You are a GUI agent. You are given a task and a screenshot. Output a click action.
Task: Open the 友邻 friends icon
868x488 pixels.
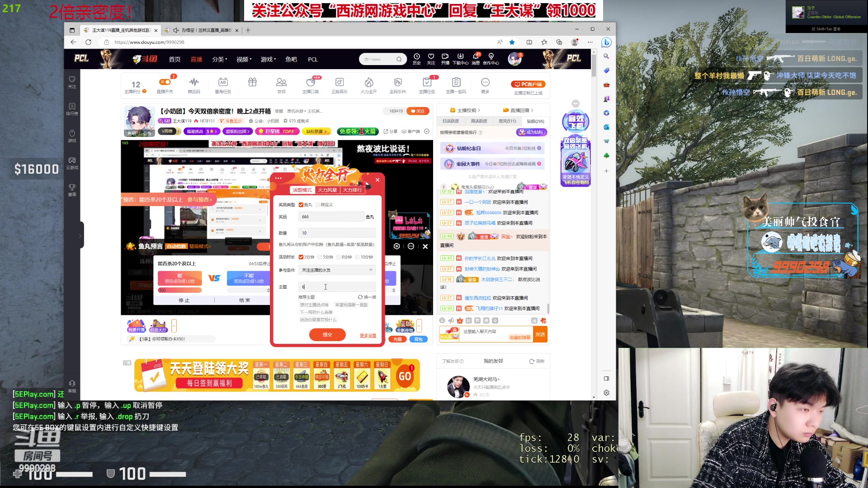281,82
